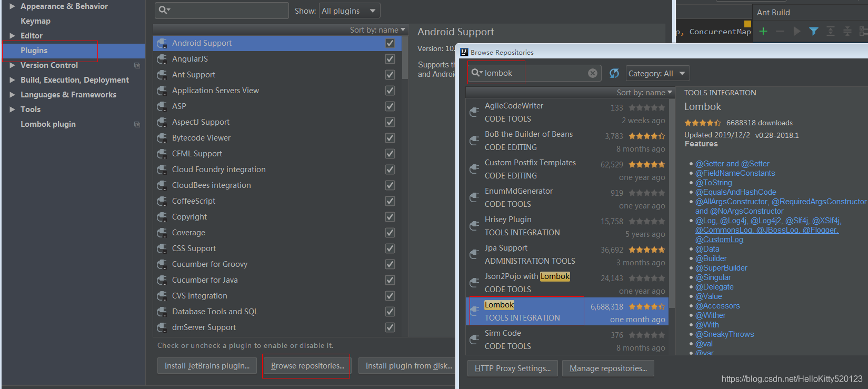Image resolution: width=868 pixels, height=389 pixels.
Task: Open the Sort by name dropdown in Plugins
Action: [x=377, y=30]
